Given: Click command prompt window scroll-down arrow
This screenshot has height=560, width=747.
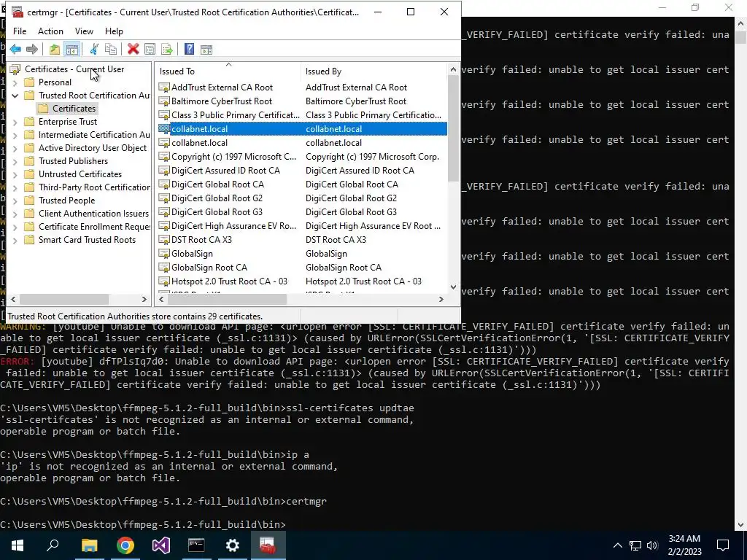Looking at the screenshot, I should [741, 525].
